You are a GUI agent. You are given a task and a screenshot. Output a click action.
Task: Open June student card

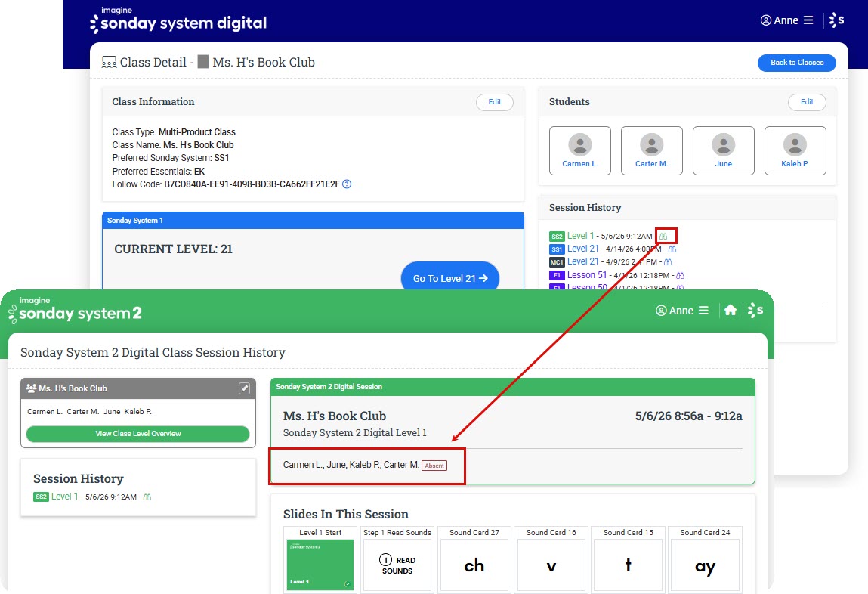[723, 150]
